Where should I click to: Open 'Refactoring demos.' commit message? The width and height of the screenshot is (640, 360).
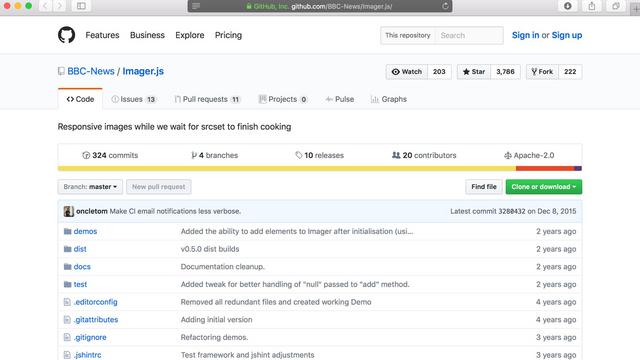214,338
